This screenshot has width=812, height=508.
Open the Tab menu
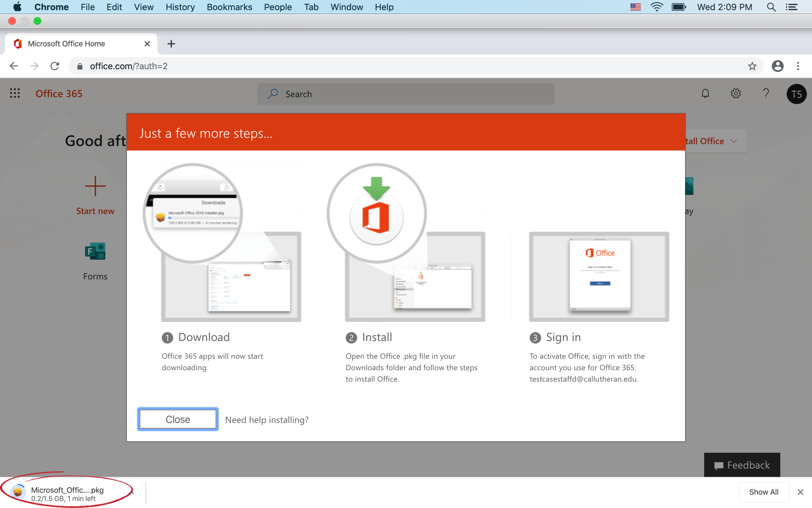[311, 7]
